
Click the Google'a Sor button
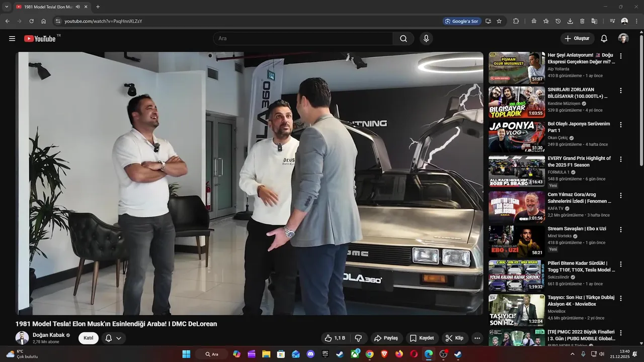pyautogui.click(x=461, y=21)
